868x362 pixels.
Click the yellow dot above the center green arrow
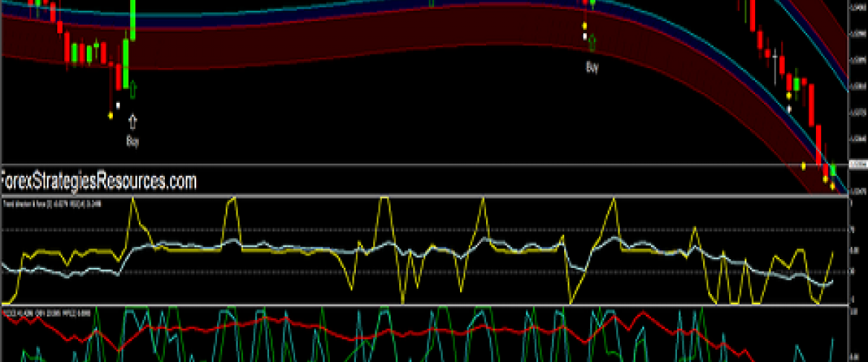click(x=584, y=25)
